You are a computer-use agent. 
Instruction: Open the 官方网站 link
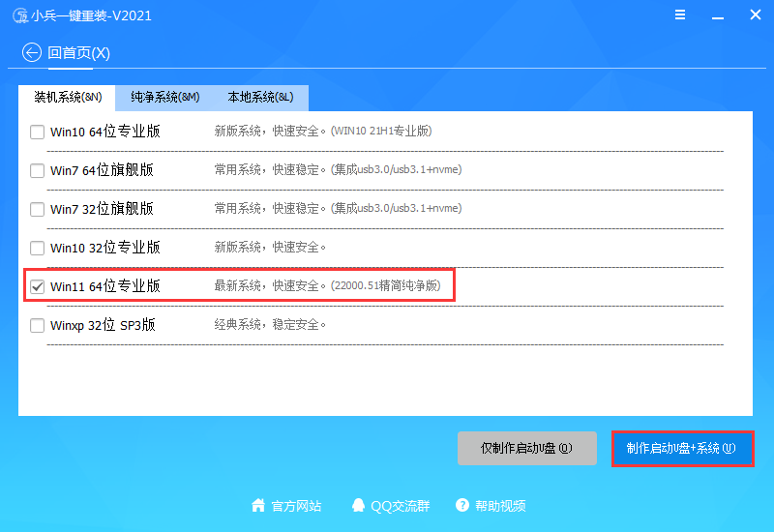click(296, 506)
